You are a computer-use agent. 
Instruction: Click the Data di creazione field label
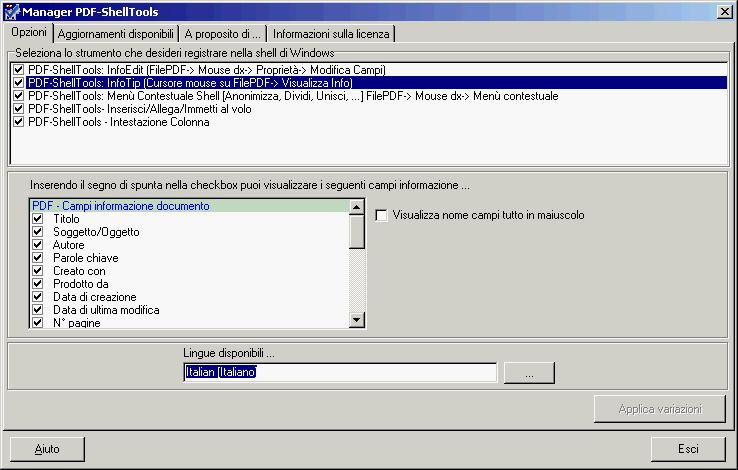point(95,297)
